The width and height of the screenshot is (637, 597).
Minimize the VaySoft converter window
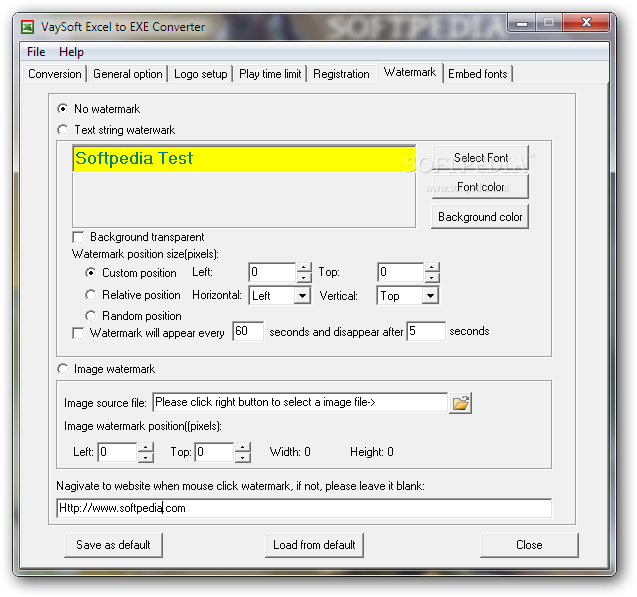point(522,23)
